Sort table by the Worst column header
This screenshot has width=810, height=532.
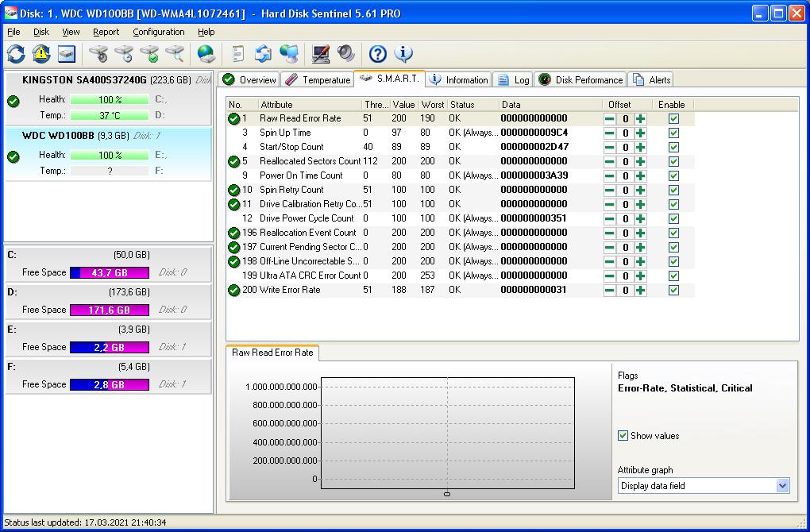(x=433, y=104)
